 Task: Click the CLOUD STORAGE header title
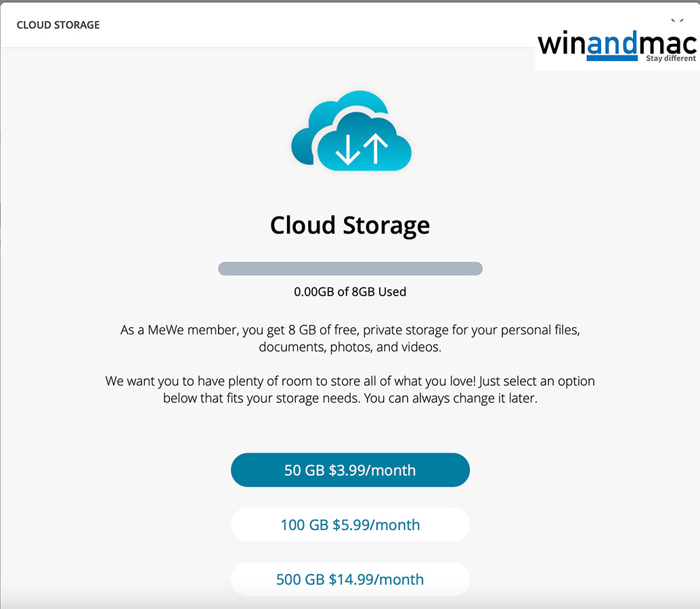[58, 25]
